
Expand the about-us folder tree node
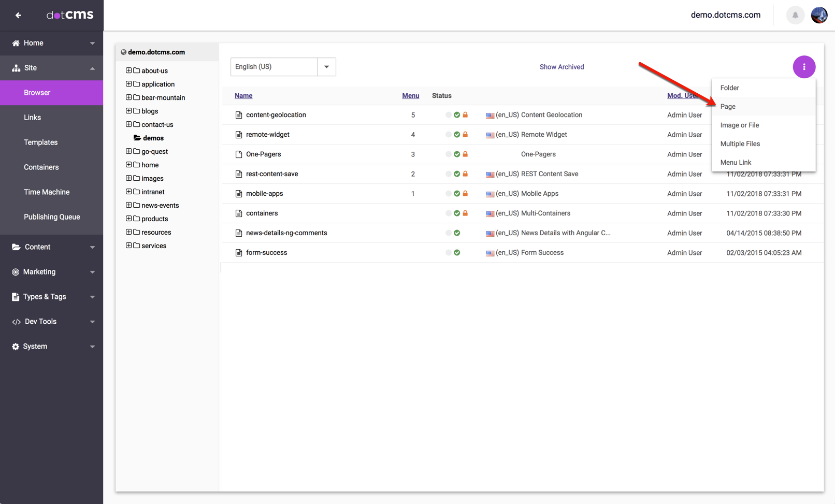tap(128, 70)
